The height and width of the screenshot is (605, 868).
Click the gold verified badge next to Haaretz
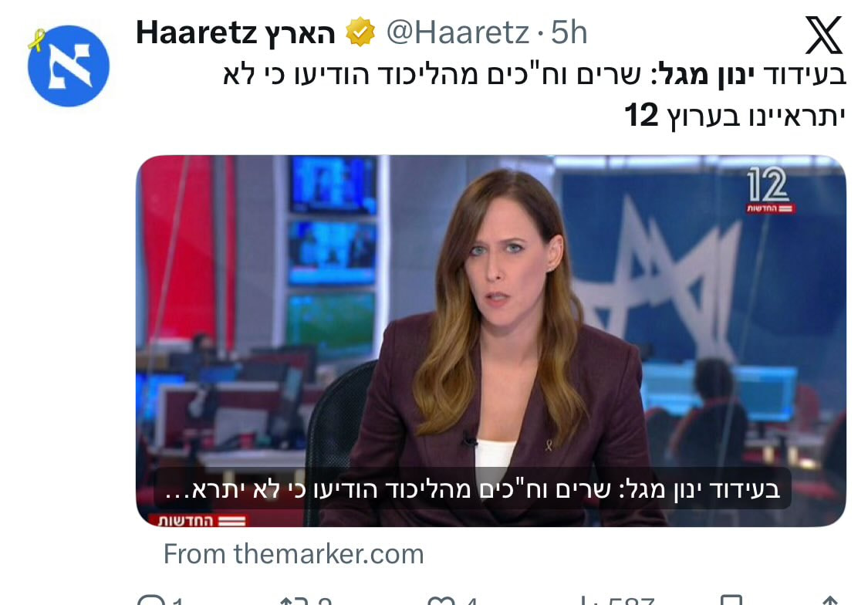(360, 32)
